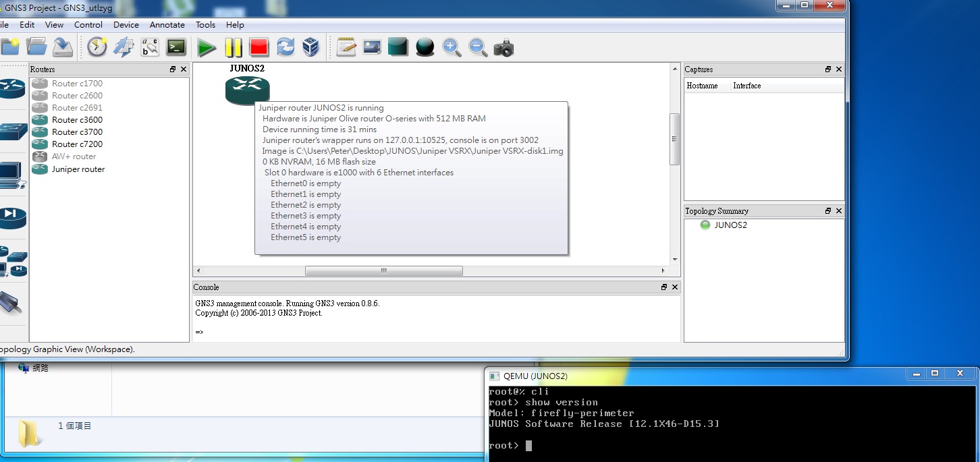Screen dimensions: 980x462
Task: Start all devices with green play button
Action: (207, 47)
